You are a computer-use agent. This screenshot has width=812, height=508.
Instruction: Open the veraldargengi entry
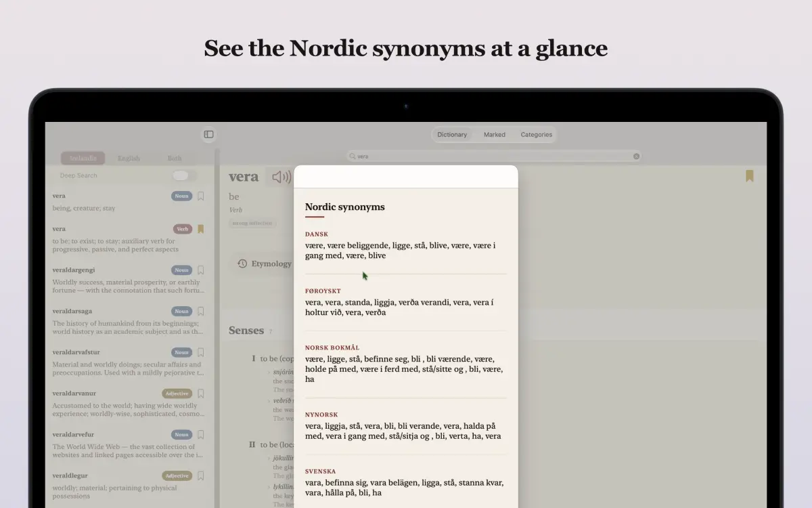(129, 280)
